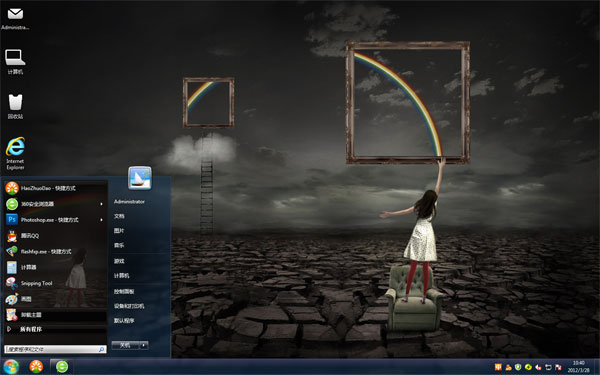Focus the Start menu search box
Viewport: 600px width, 375px height.
tap(55, 349)
